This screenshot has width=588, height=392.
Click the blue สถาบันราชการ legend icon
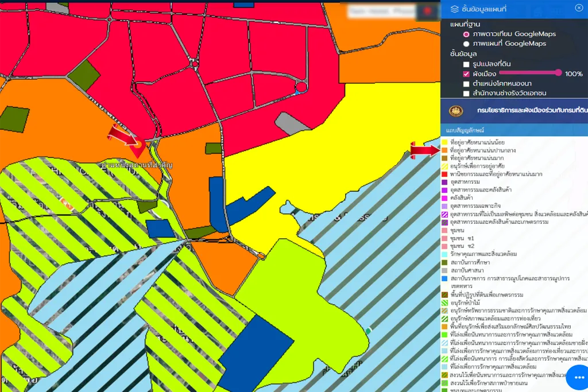pos(444,278)
